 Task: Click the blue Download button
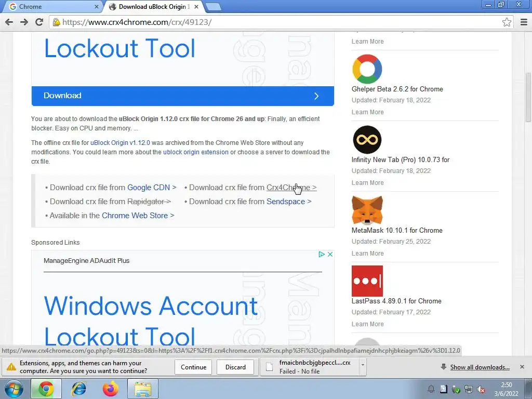[182, 96]
